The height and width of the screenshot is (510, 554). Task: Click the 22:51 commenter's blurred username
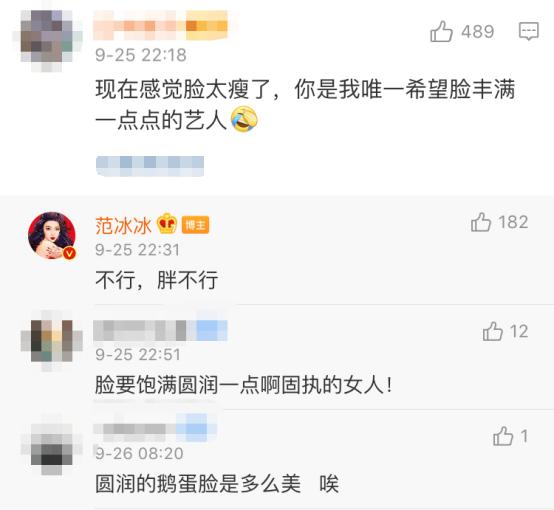pos(160,330)
